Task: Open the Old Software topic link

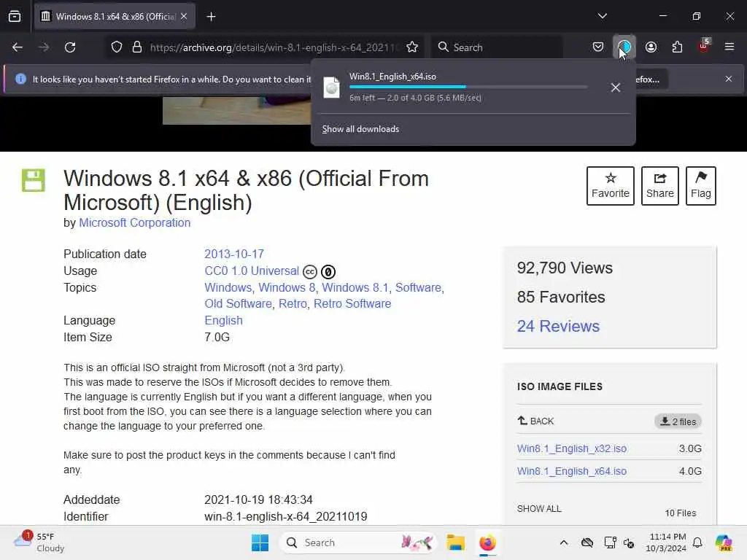Action: tap(239, 304)
